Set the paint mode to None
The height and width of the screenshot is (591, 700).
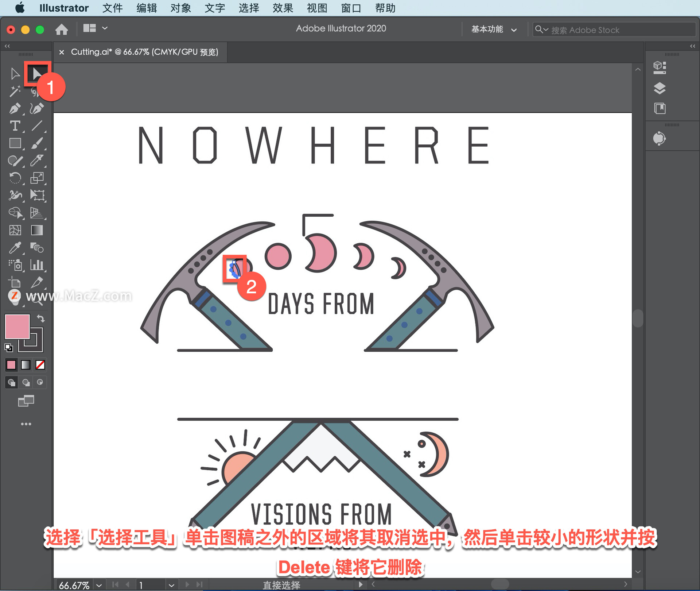(x=40, y=365)
